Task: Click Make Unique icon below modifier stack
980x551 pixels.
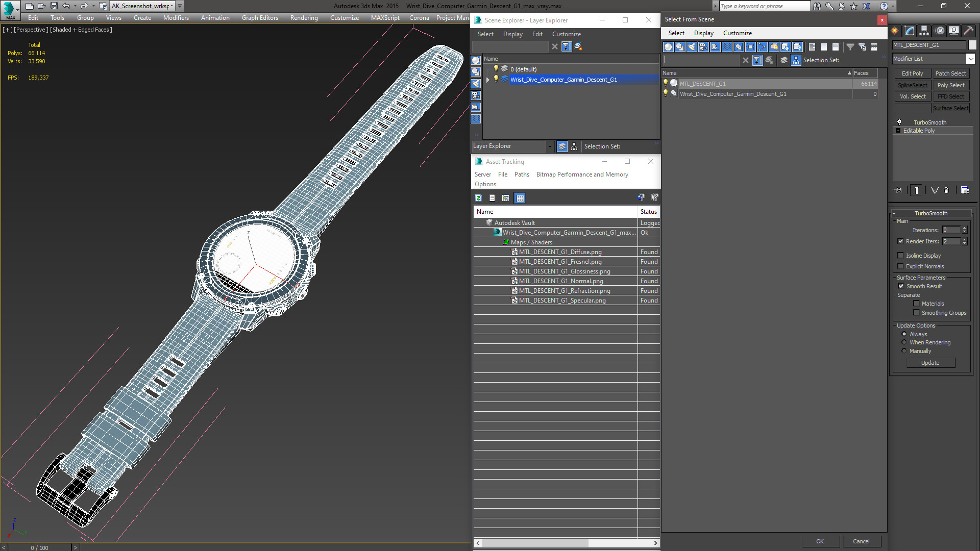Action: [935, 190]
